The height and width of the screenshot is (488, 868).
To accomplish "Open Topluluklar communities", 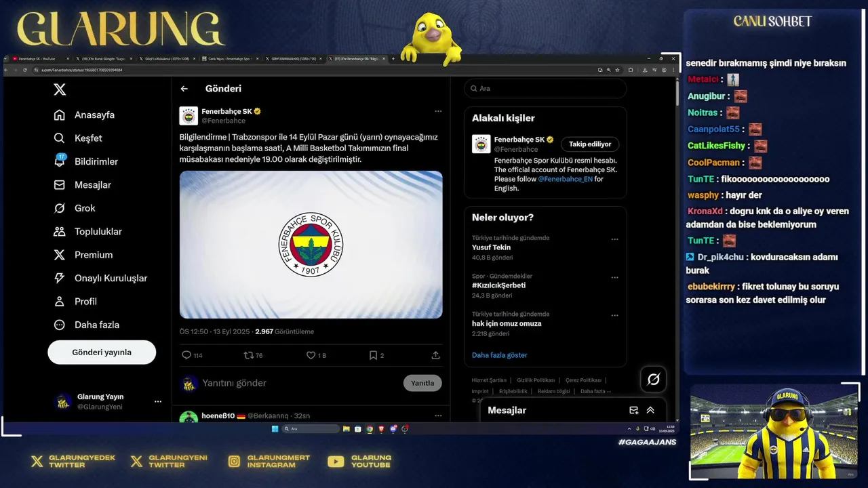I will (87, 232).
